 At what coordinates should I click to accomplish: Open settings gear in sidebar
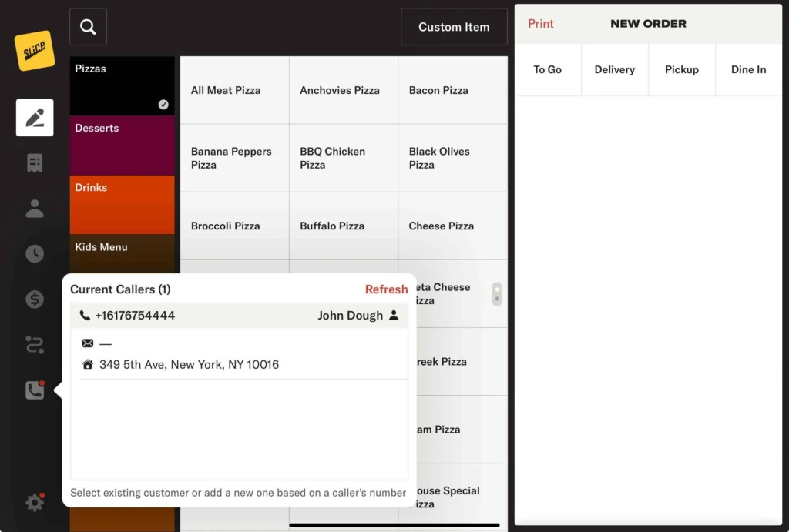(35, 503)
